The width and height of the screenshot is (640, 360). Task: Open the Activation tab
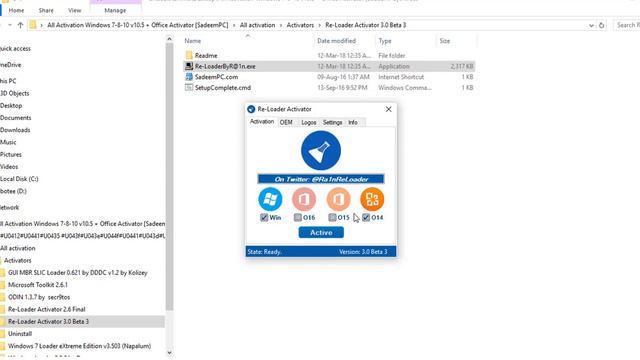[262, 122]
